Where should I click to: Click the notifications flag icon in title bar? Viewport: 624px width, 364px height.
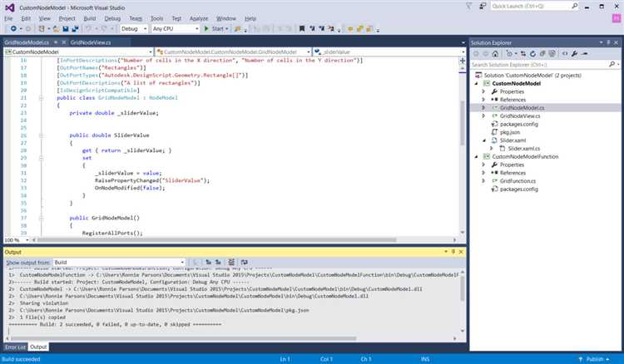pos(468,6)
